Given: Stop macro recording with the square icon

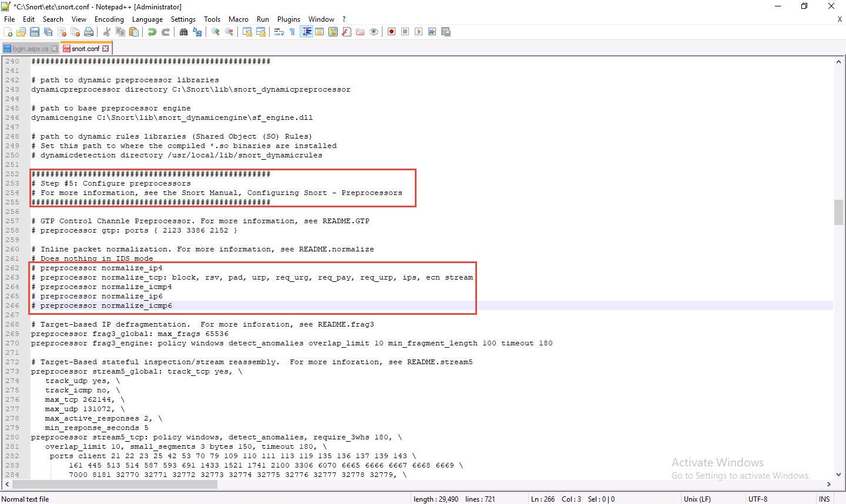Looking at the screenshot, I should (x=405, y=32).
